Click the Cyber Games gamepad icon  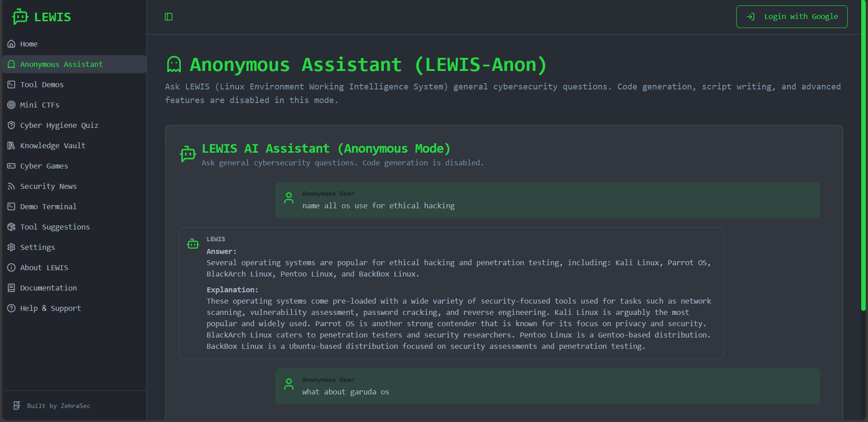11,166
